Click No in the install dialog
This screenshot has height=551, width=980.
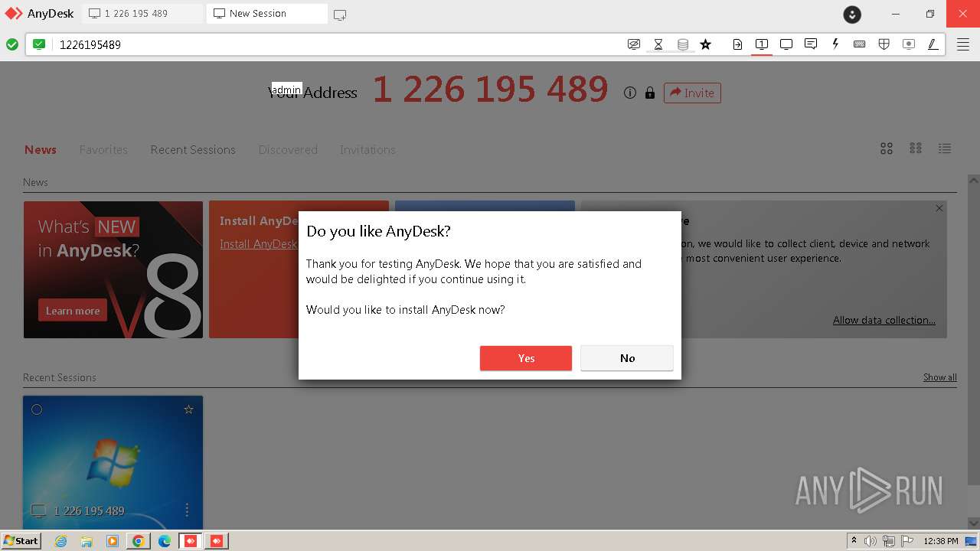(x=627, y=358)
